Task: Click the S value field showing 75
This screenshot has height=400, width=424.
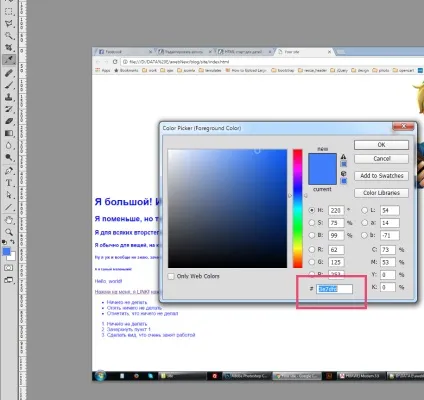Action: tap(336, 223)
